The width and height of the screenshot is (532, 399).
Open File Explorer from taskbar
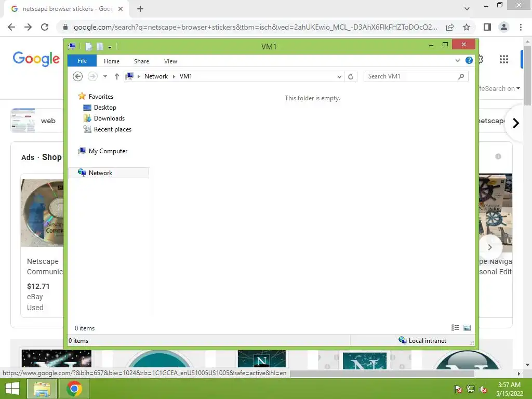tap(42, 389)
